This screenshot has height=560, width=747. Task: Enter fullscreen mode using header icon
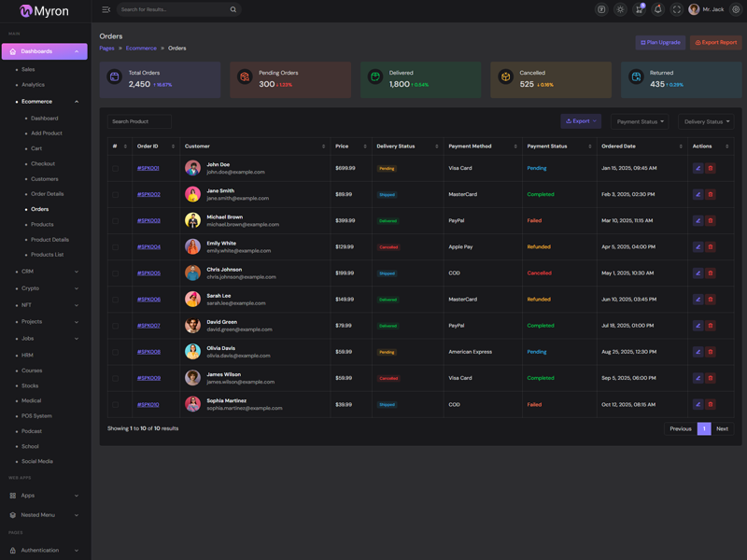[676, 9]
